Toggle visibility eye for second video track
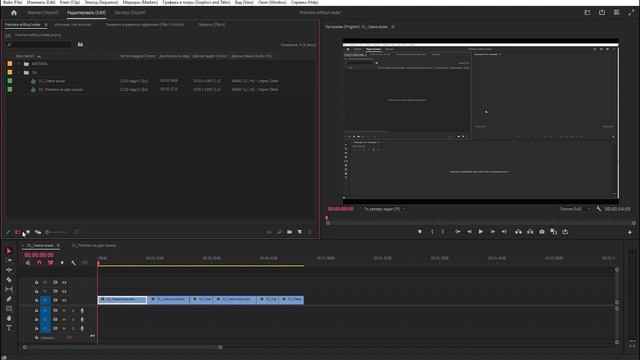The image size is (640, 360). (64, 291)
